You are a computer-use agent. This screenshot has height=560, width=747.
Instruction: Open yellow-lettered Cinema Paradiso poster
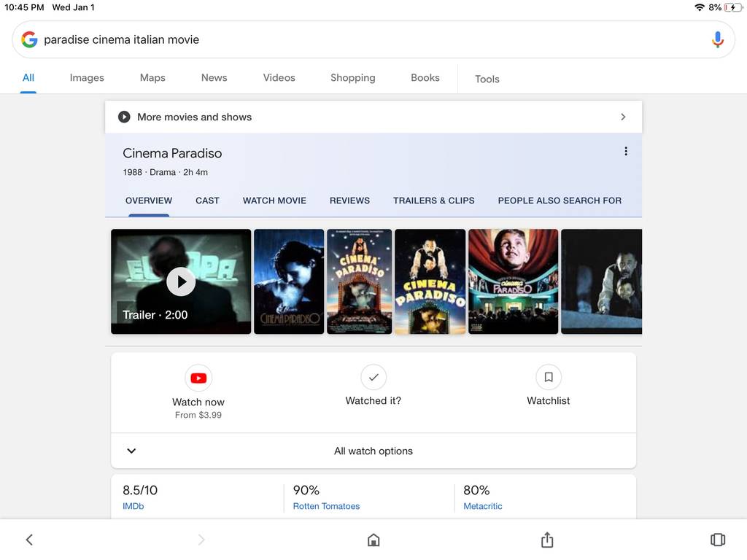[x=430, y=281]
